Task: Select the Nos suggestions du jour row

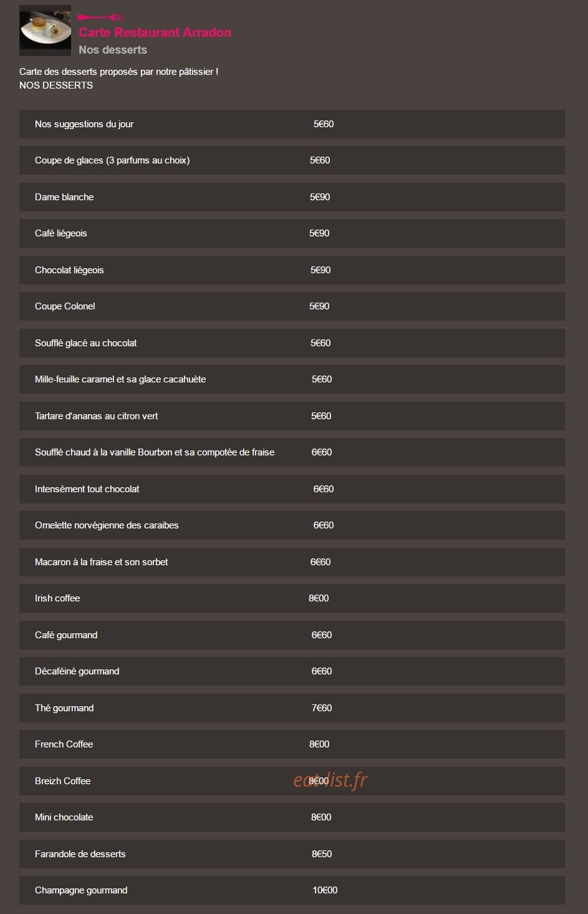Action: click(x=292, y=124)
